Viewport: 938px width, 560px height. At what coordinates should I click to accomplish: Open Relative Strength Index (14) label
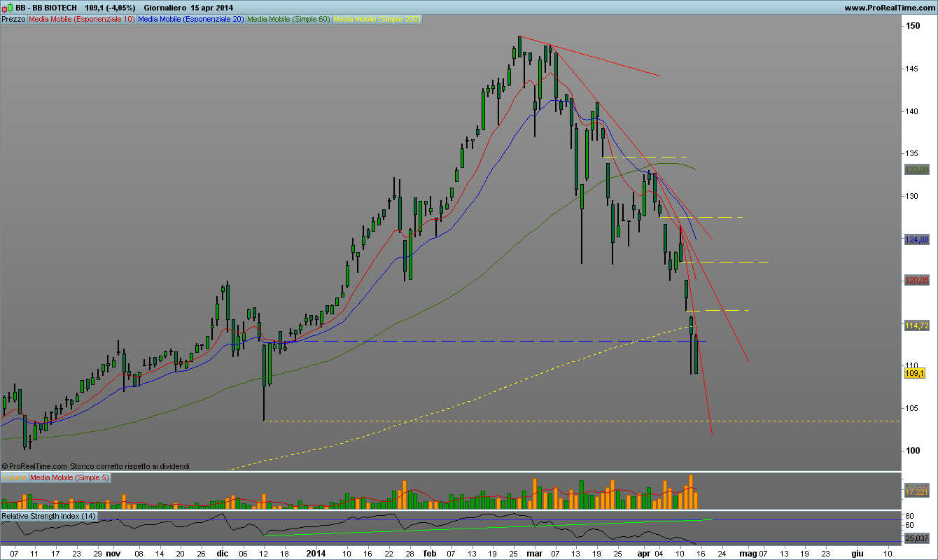point(49,516)
